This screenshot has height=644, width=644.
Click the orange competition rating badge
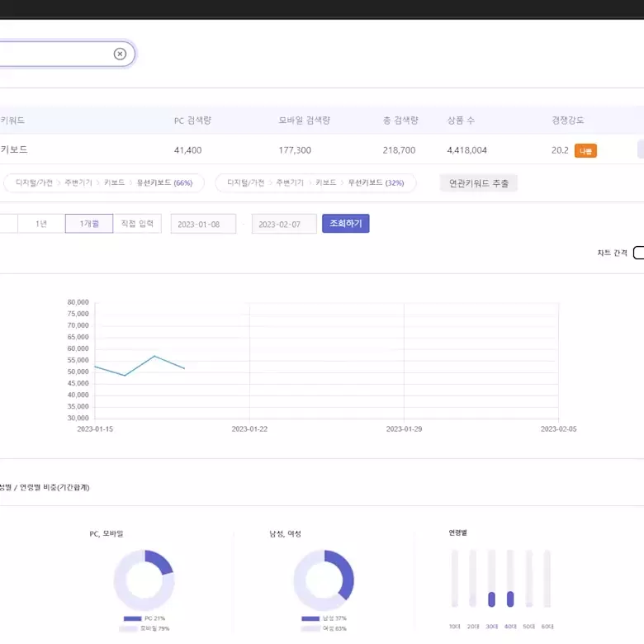click(x=585, y=151)
